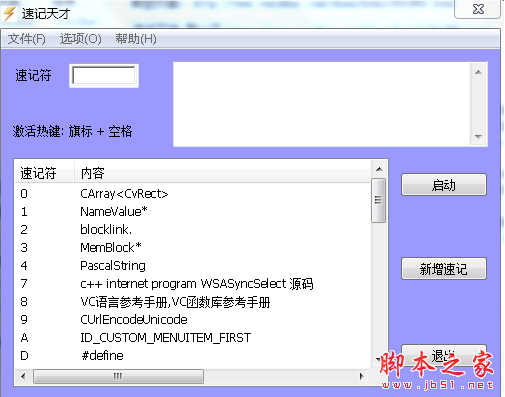Screen dimensions: 505x397
Task: Click the list scroll left arrow
Action: click(23, 377)
